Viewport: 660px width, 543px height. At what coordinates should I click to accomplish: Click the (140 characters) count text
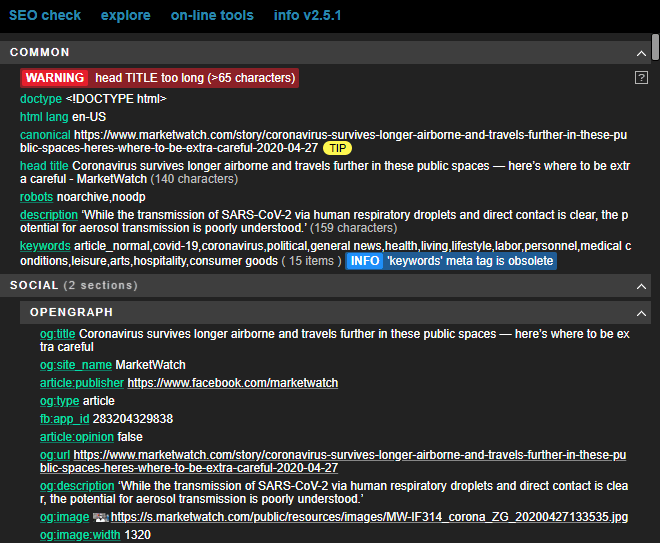194,179
